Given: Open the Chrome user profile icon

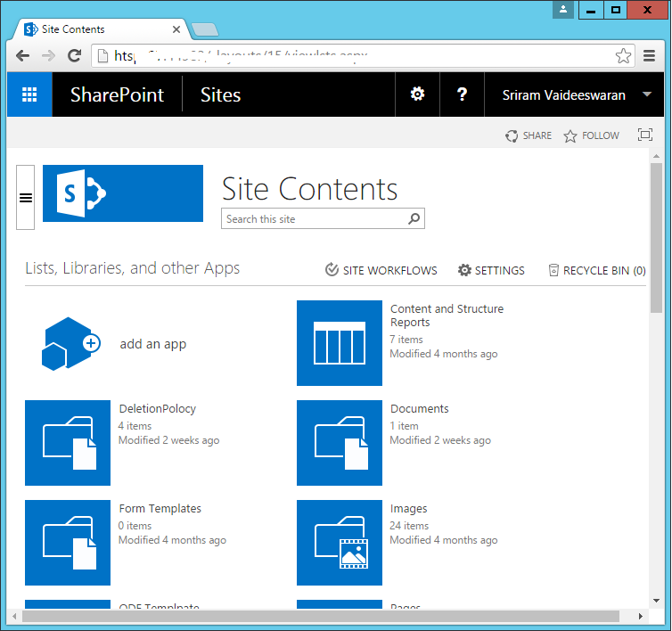Looking at the screenshot, I should (x=563, y=10).
